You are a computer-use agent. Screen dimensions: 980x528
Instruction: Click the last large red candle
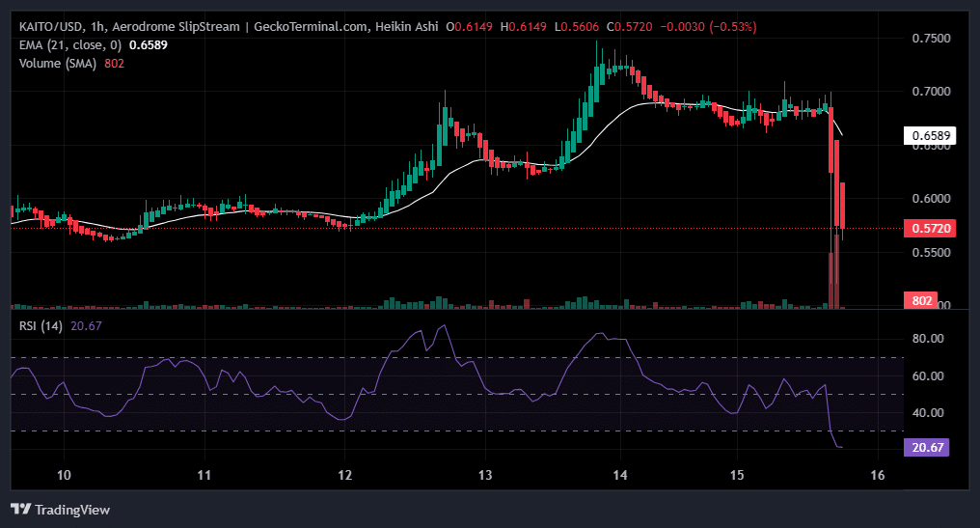click(843, 205)
